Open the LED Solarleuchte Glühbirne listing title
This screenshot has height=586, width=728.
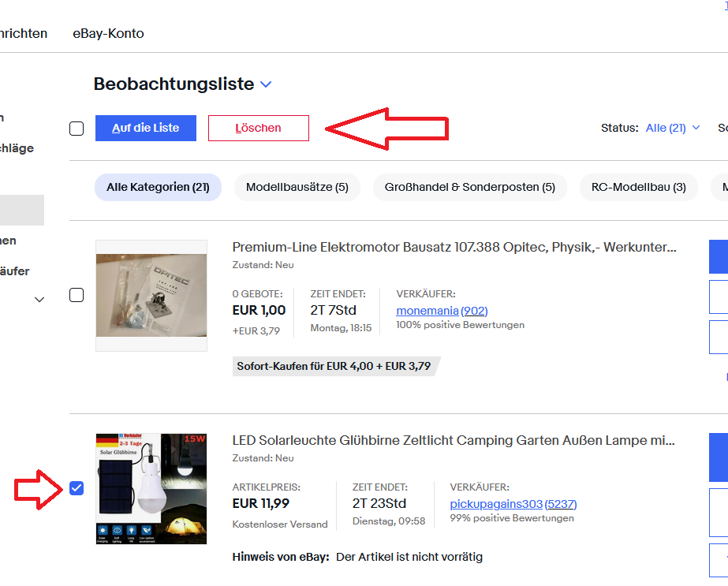click(x=454, y=440)
